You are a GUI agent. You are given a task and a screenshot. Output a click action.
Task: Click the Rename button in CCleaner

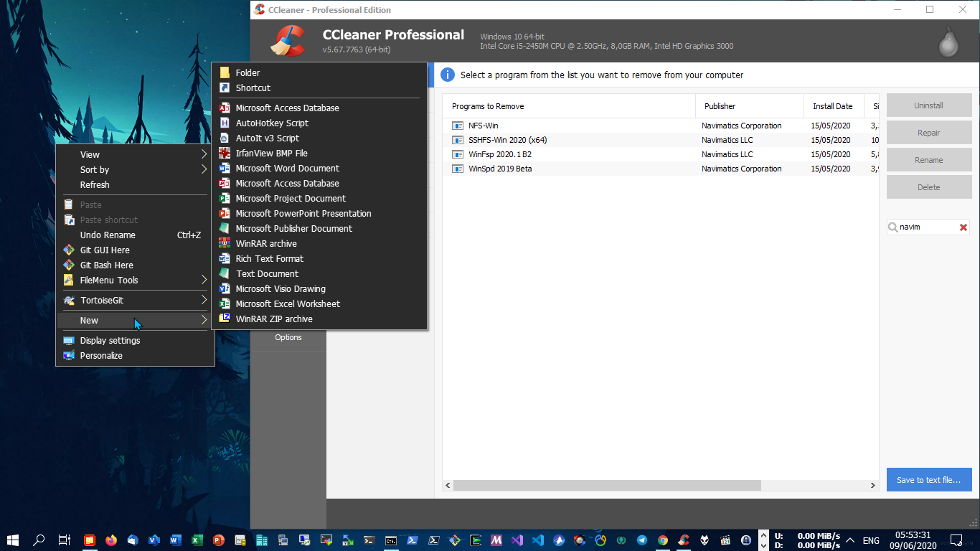929,160
